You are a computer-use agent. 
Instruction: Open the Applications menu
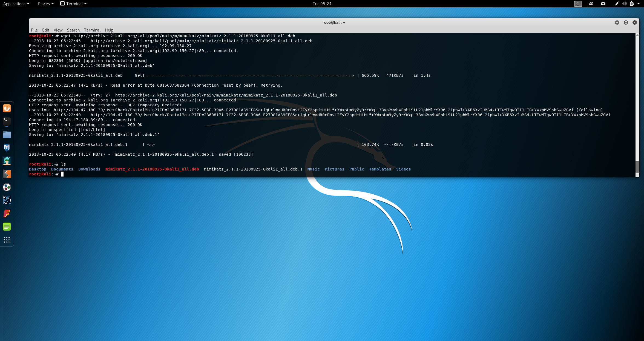tap(16, 4)
